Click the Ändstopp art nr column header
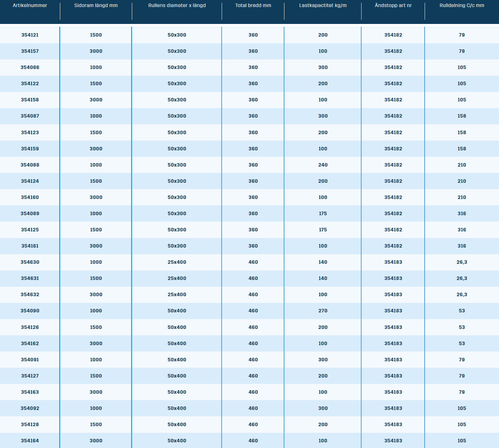 click(x=393, y=6)
